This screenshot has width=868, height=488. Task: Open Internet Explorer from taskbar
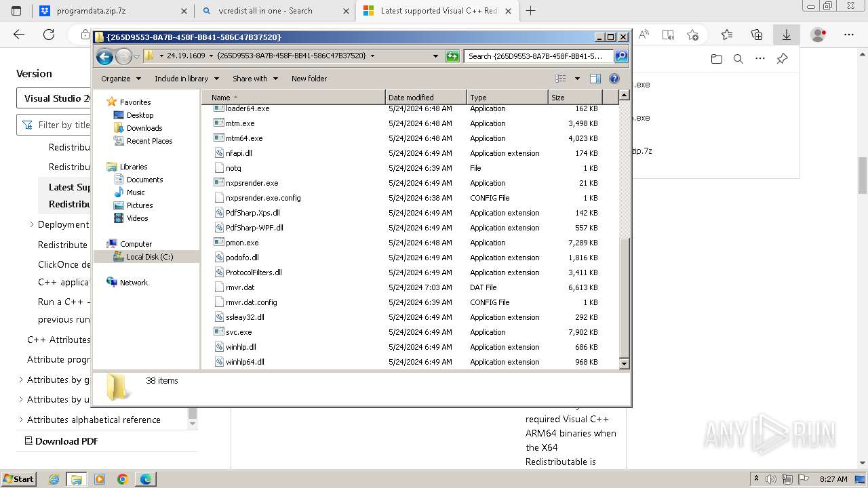[x=54, y=479]
